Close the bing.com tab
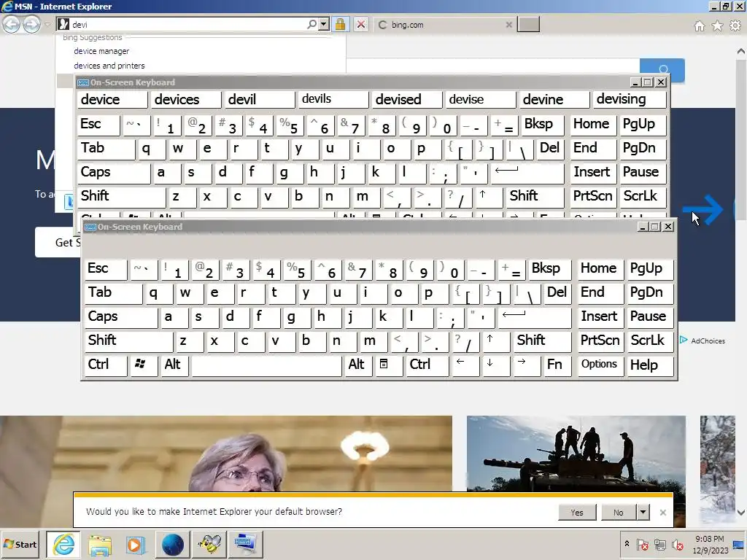The image size is (747, 560). [508, 25]
